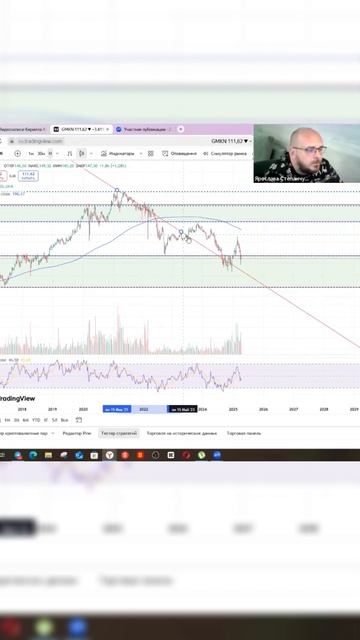This screenshot has height=640, width=360.
Task: Open Оповещения alerts
Action: pos(179,153)
